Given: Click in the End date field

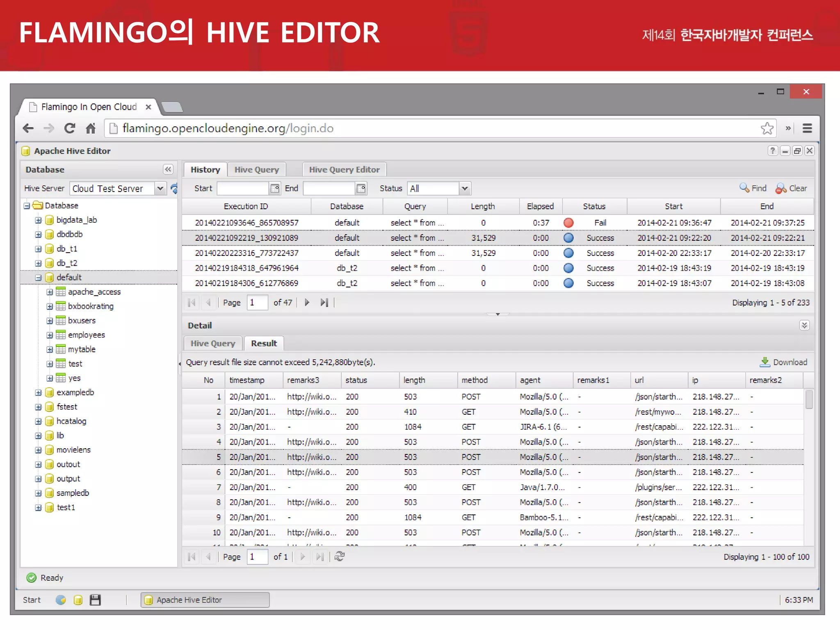Looking at the screenshot, I should 329,188.
